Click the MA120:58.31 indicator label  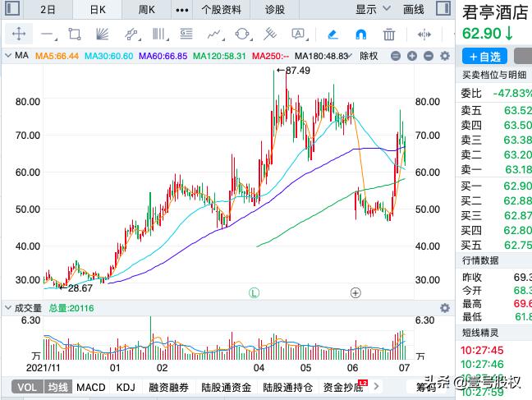[x=219, y=56]
